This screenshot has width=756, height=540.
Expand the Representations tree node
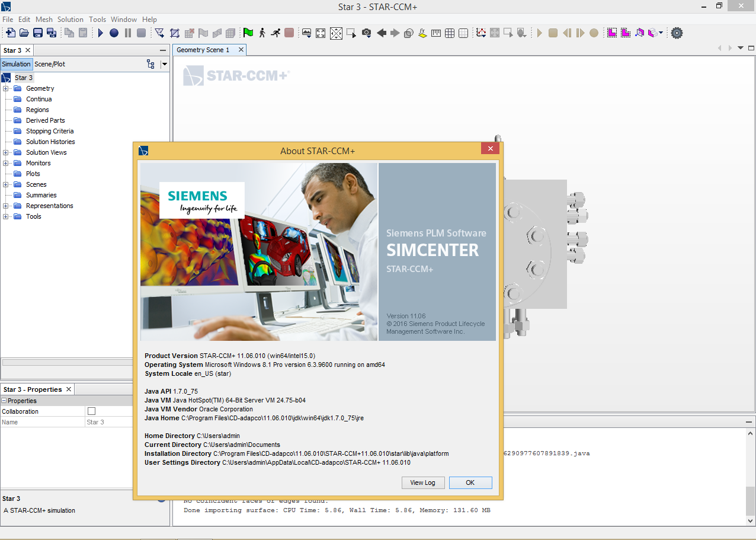(6, 206)
